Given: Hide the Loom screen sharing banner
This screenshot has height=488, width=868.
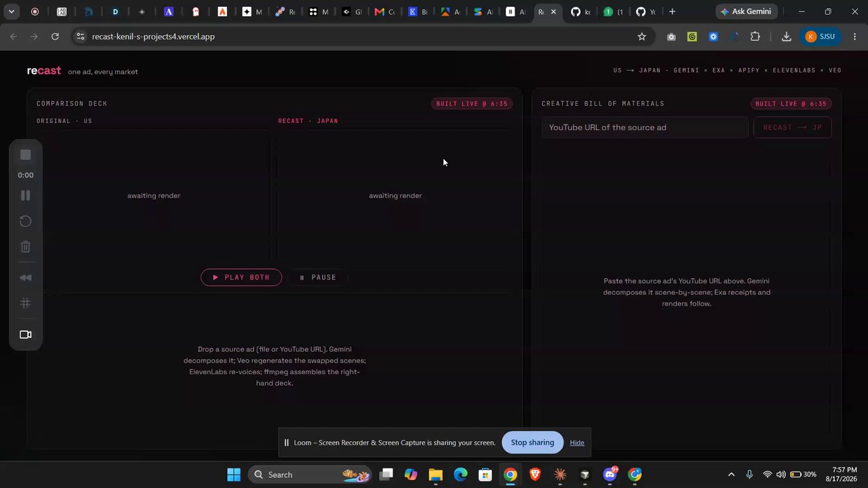Looking at the screenshot, I should tap(577, 443).
